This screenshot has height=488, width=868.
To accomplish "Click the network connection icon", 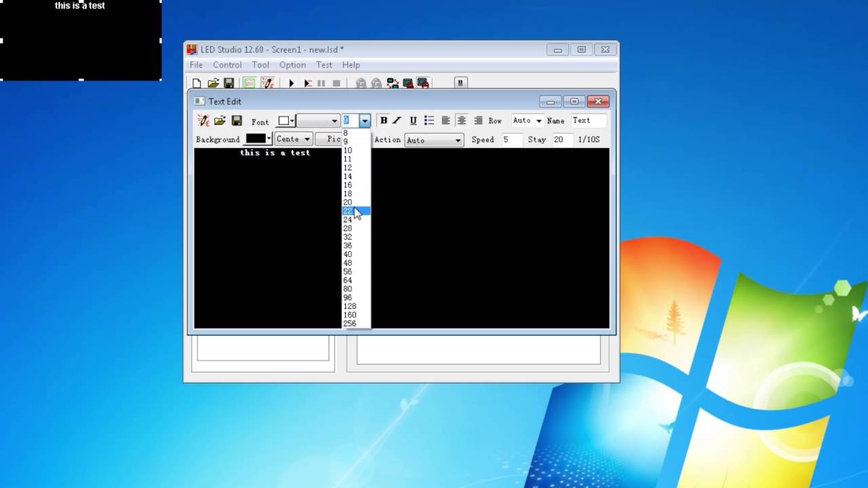I will coord(393,83).
